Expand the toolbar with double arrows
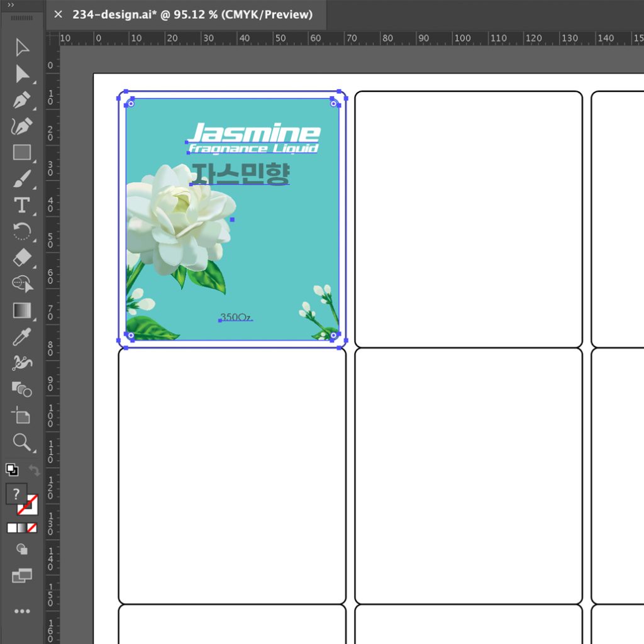The height and width of the screenshot is (644, 644). pos(11,5)
